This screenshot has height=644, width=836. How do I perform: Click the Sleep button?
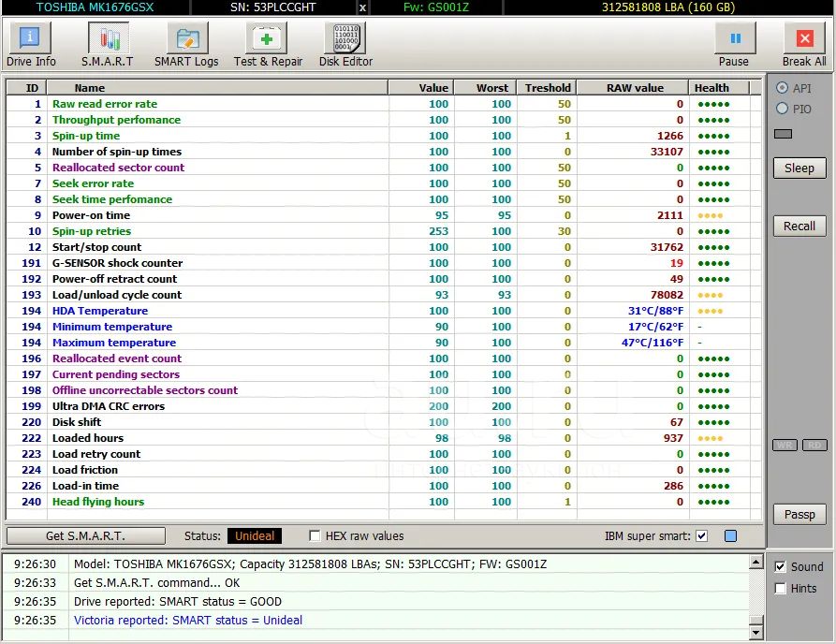pyautogui.click(x=799, y=168)
